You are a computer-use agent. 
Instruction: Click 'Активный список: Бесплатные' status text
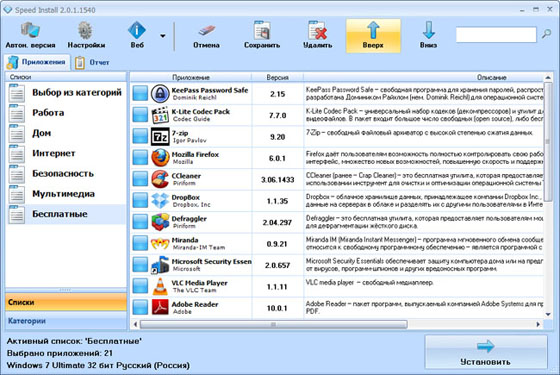[74, 341]
